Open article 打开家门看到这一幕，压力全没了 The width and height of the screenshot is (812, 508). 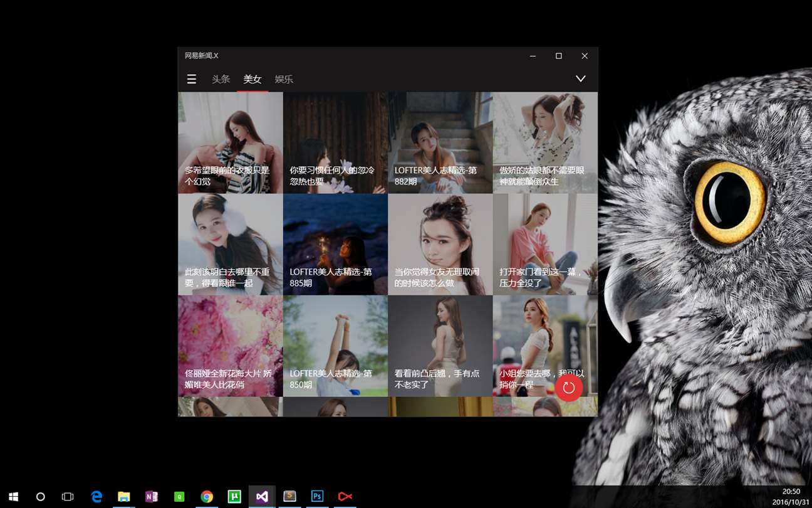coord(545,245)
